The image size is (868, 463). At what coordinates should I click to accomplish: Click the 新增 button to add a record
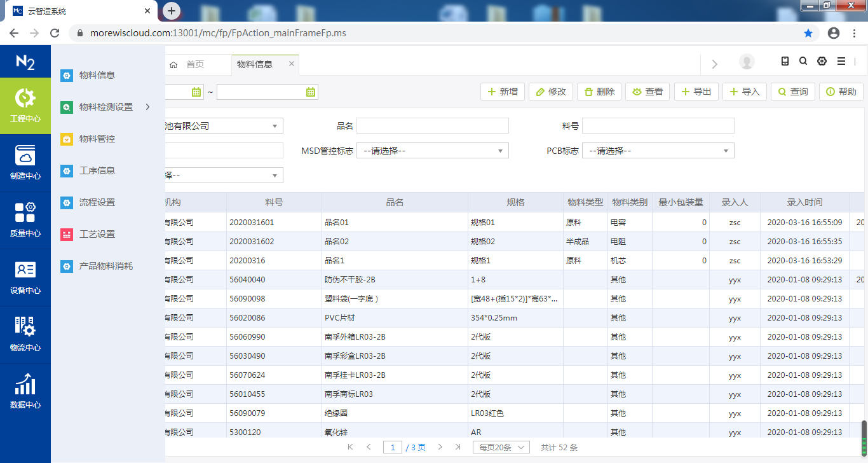click(502, 91)
